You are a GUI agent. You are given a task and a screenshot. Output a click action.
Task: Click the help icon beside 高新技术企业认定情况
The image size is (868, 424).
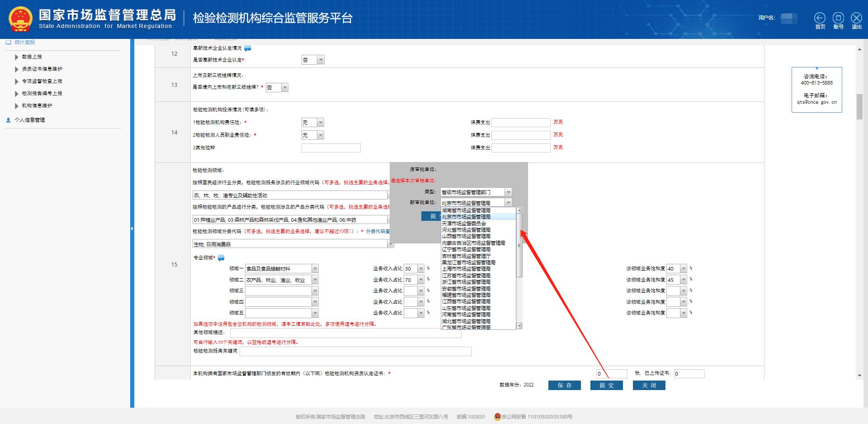247,48
